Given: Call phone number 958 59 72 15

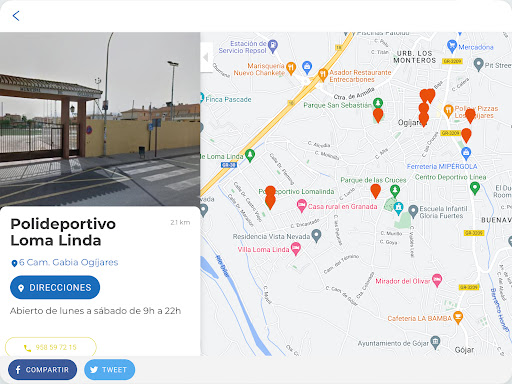Looking at the screenshot, I should (51, 347).
